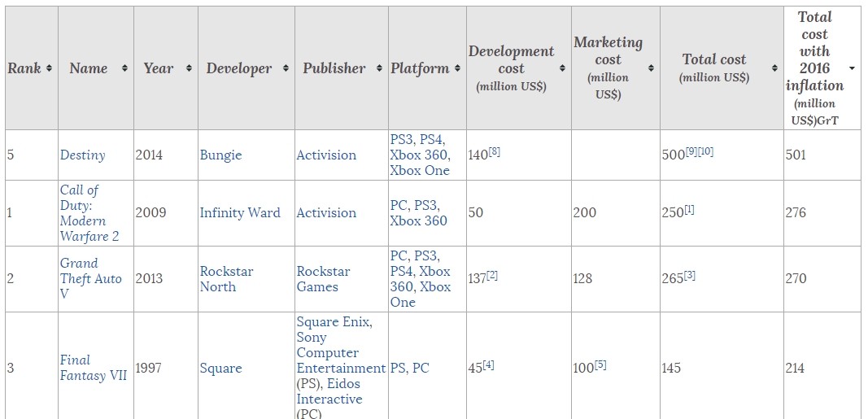Select inflation total value 276

pyautogui.click(x=796, y=213)
